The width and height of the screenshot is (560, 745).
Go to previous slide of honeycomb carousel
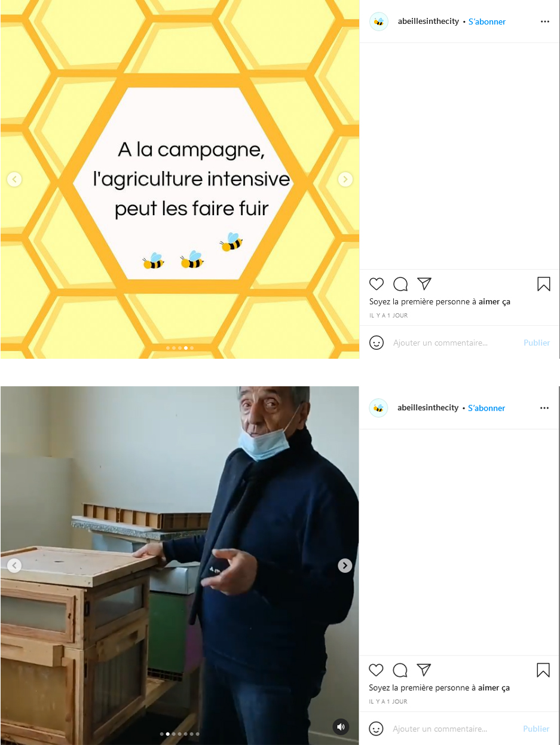(x=14, y=179)
